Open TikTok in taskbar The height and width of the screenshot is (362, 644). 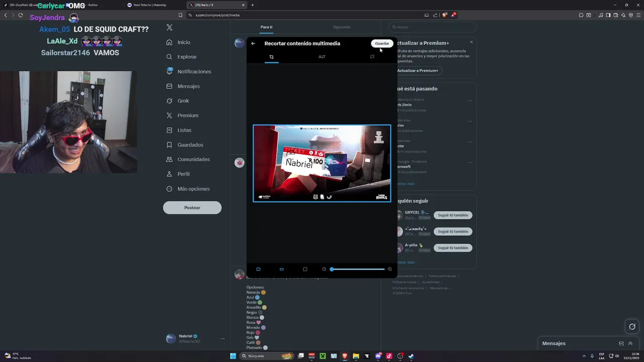click(x=389, y=356)
